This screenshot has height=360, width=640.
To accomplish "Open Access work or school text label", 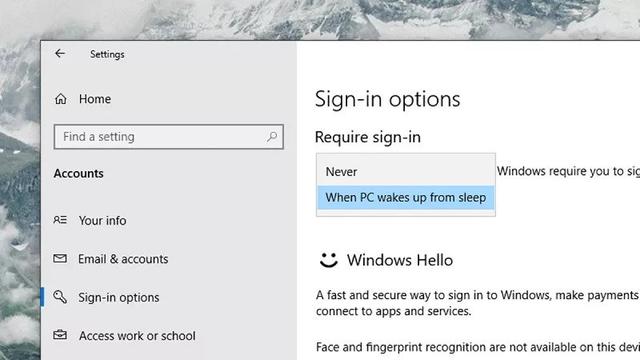I will 137,336.
